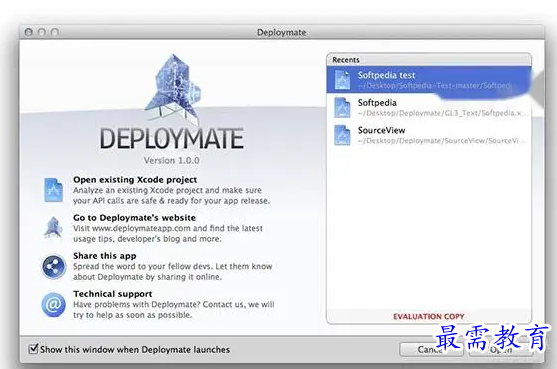Open Technical support heading
This screenshot has width=557, height=369.
click(113, 294)
